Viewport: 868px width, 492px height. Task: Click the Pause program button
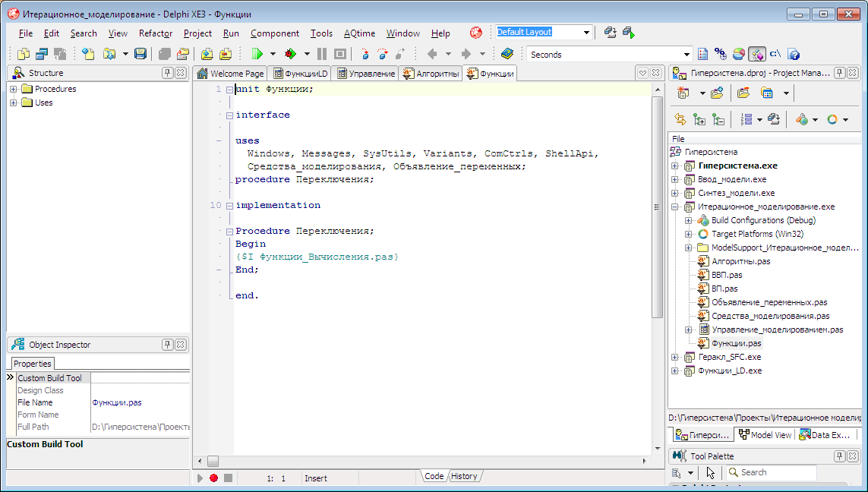322,54
